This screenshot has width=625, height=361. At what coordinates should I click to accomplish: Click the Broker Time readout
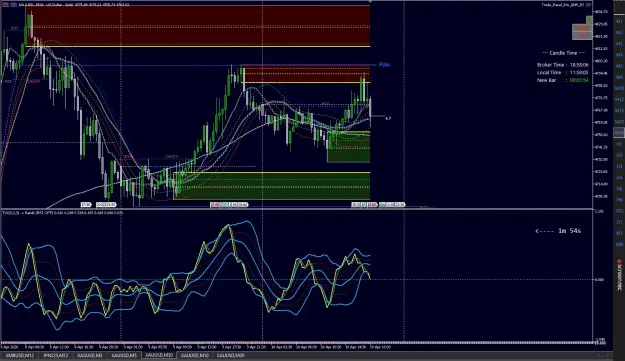coord(562,65)
